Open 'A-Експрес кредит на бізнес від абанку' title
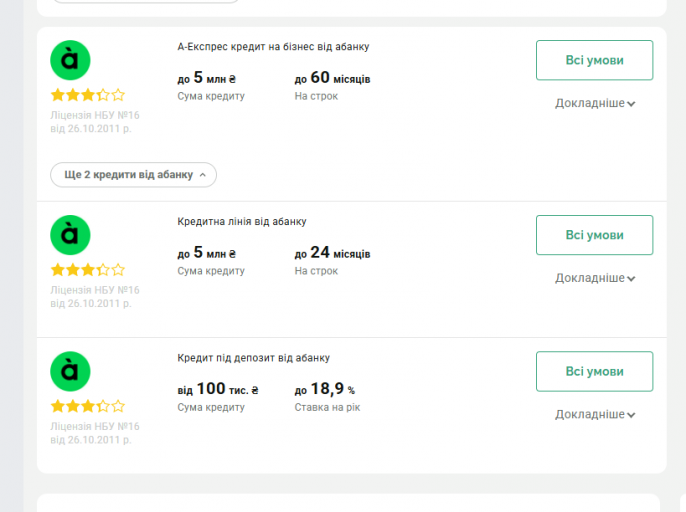This screenshot has height=512, width=686. [273, 46]
